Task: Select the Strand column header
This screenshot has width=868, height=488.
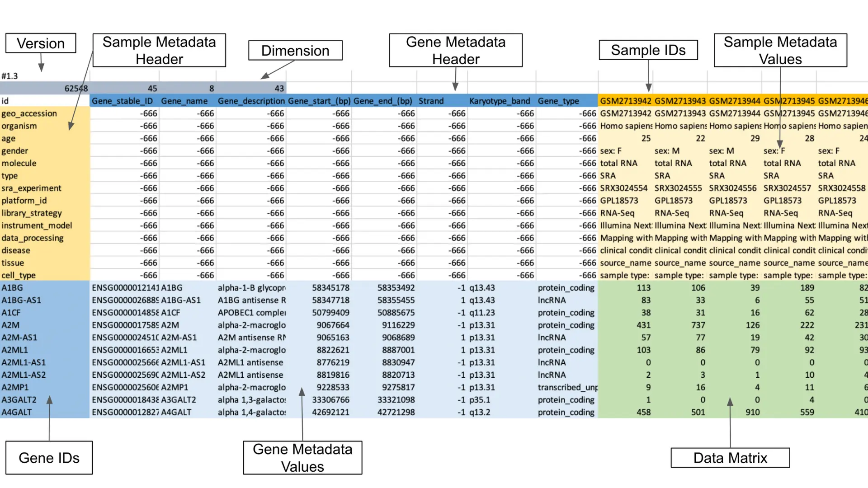Action: tap(430, 101)
